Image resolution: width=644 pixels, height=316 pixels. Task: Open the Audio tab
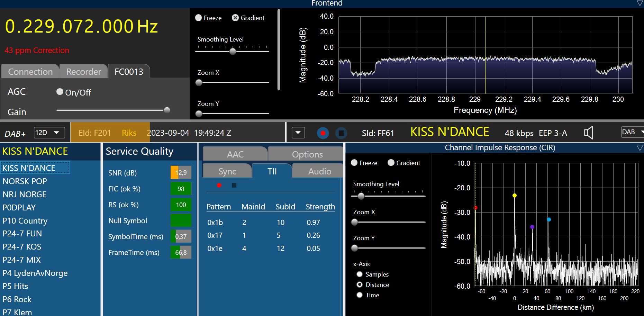click(319, 171)
